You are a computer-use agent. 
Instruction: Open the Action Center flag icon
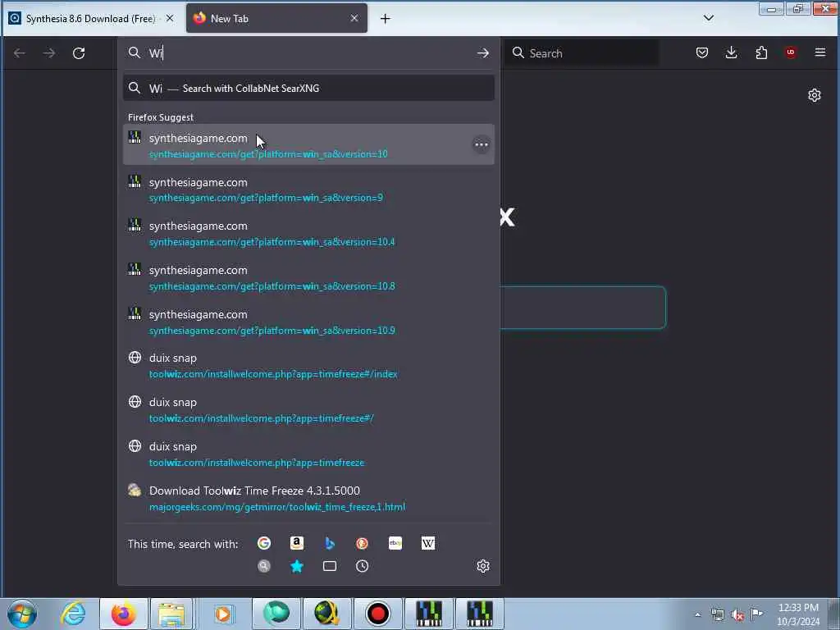(x=757, y=614)
